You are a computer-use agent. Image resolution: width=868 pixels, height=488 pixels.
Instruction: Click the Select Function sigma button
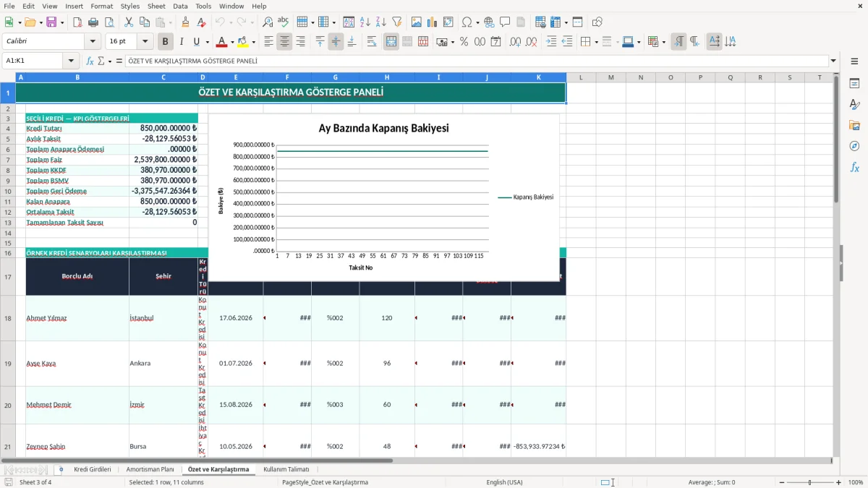tap(101, 61)
